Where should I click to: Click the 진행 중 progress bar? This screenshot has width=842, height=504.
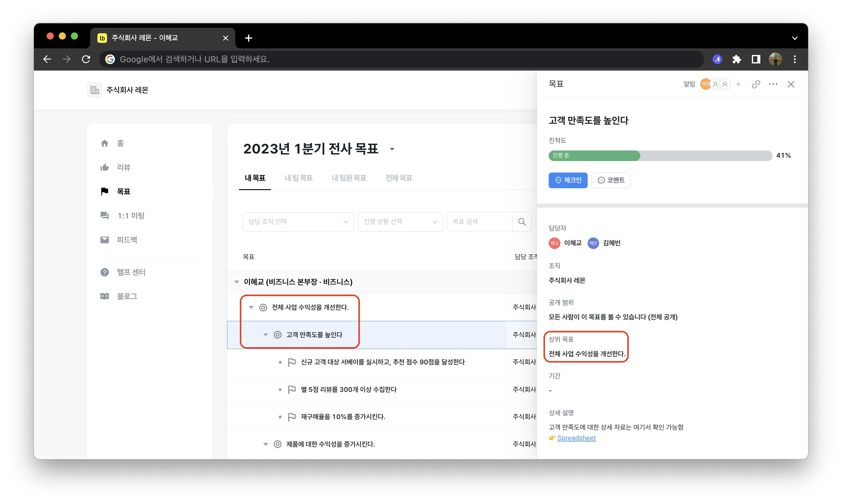click(x=660, y=156)
